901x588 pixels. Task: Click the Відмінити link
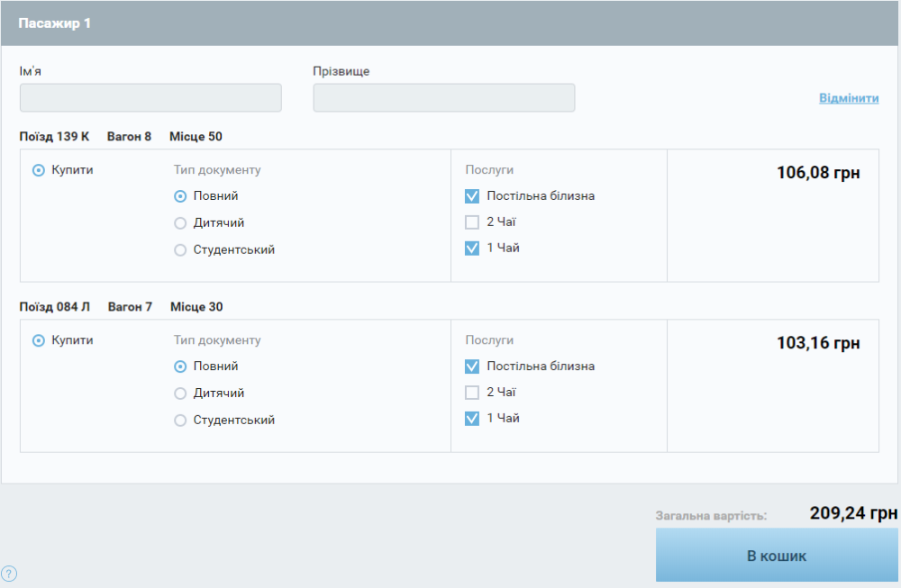[848, 98]
